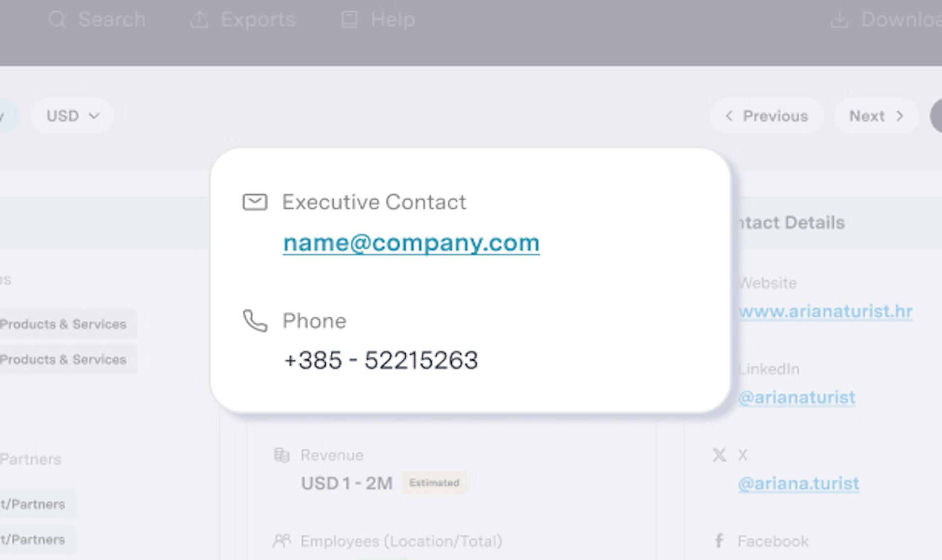
Task: Open the www.arianaturist.hr website link
Action: point(826,311)
